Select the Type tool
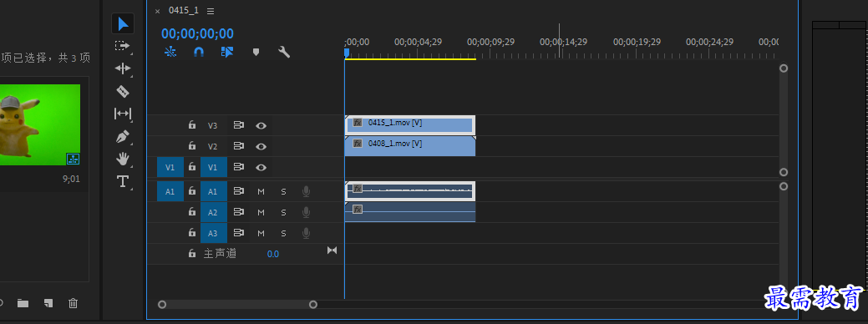This screenshot has width=868, height=324. 122,181
